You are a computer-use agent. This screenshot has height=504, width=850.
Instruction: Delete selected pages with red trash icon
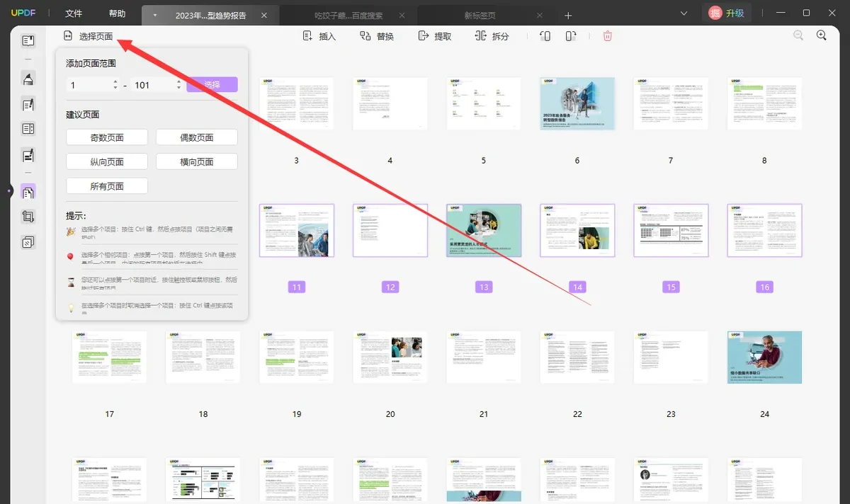pos(608,36)
